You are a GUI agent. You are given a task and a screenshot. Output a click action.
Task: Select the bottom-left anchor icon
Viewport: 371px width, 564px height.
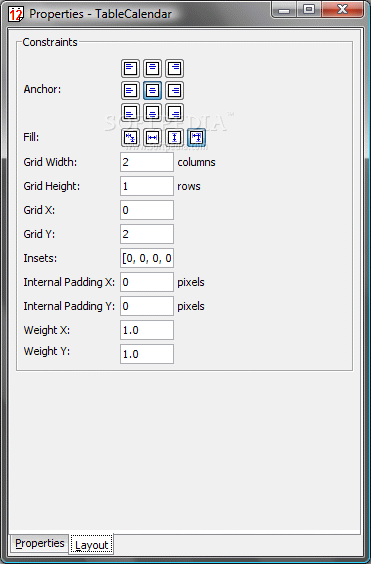(130, 113)
